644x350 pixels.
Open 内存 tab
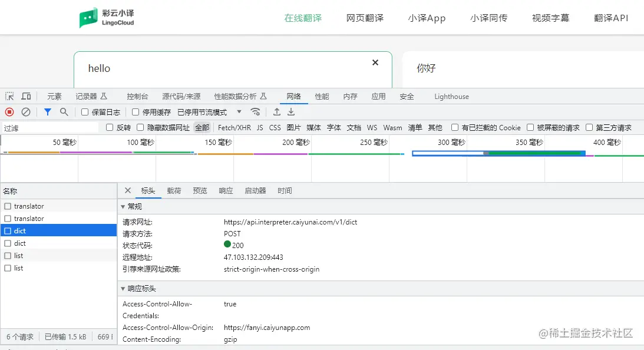pyautogui.click(x=350, y=97)
